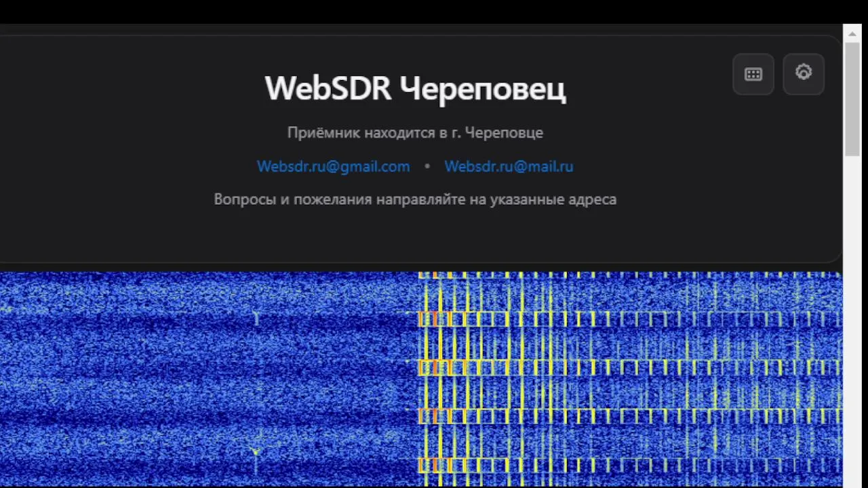
Task: Click the page scrollbar thumb
Action: (852, 99)
